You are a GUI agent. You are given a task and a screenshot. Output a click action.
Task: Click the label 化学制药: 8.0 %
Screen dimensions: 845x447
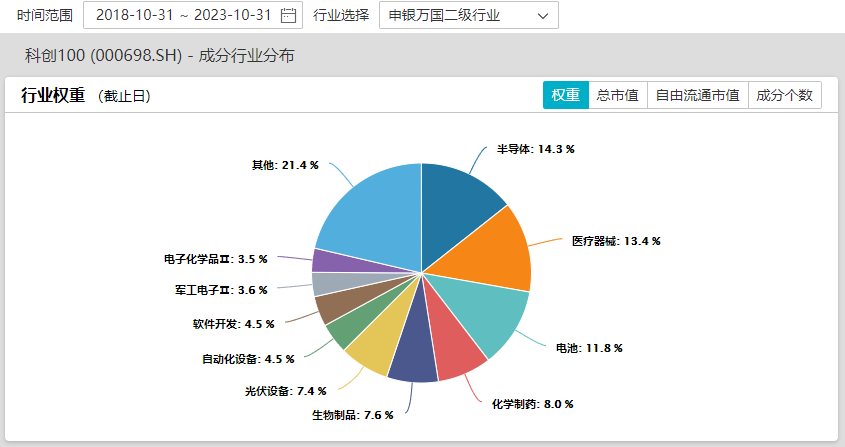click(x=532, y=404)
